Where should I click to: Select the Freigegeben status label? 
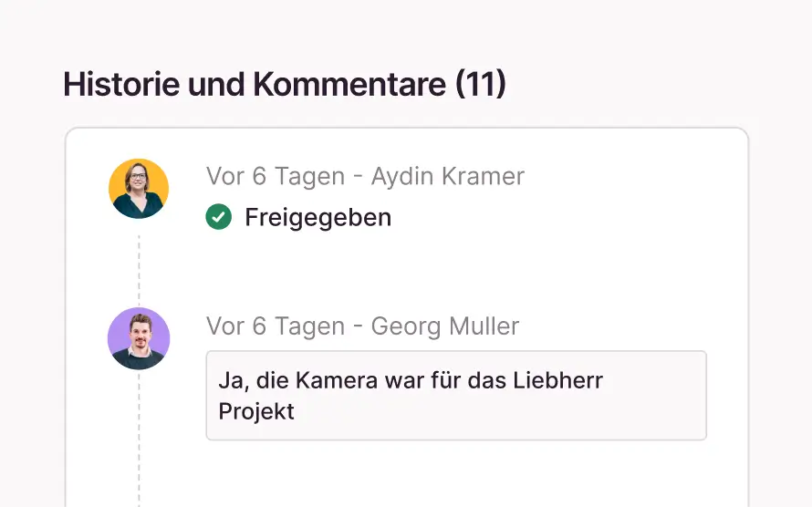tap(318, 217)
